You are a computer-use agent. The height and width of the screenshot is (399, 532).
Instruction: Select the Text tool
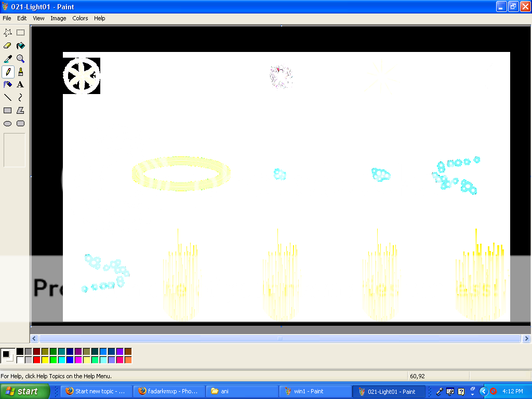pos(20,85)
